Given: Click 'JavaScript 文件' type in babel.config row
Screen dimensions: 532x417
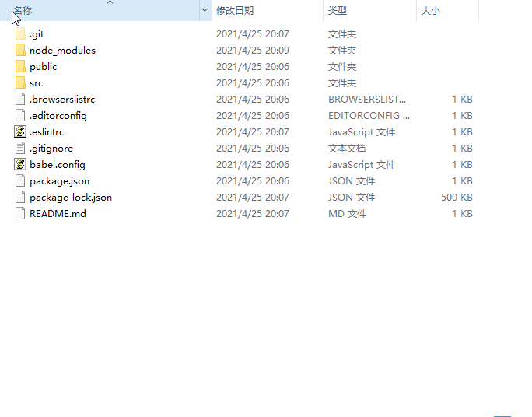Looking at the screenshot, I should [362, 165].
